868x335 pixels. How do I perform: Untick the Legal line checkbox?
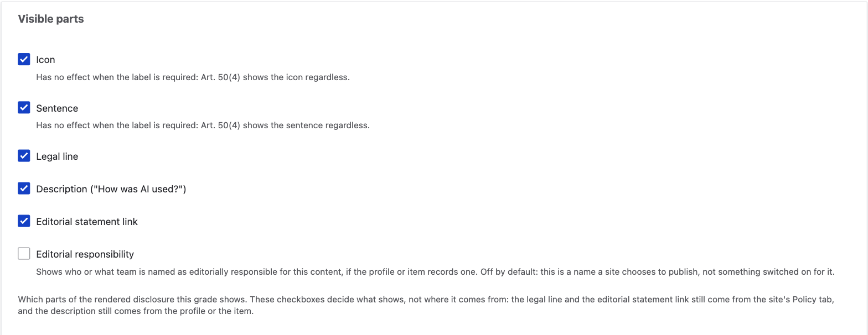24,156
